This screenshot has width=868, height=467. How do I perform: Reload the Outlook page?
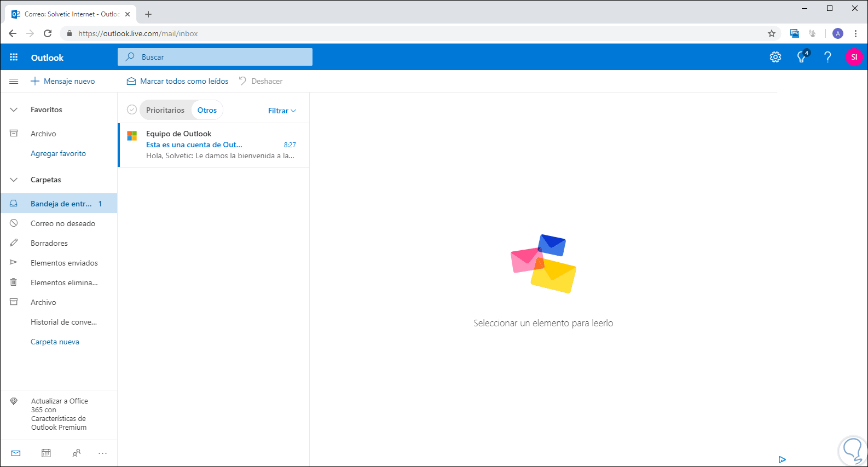(x=48, y=33)
